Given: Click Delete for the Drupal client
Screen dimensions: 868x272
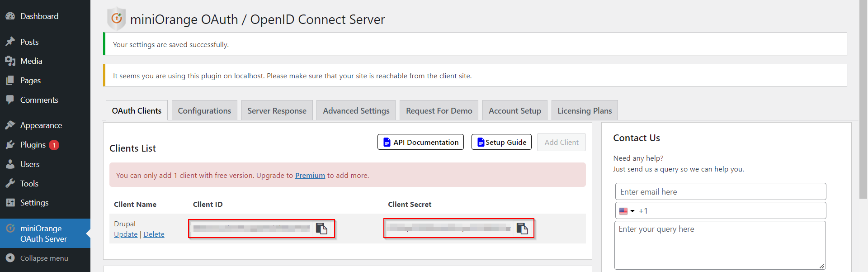Looking at the screenshot, I should [x=154, y=234].
